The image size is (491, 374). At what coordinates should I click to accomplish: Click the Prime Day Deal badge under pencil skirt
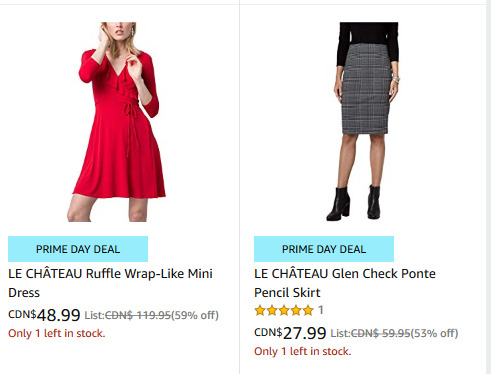324,249
